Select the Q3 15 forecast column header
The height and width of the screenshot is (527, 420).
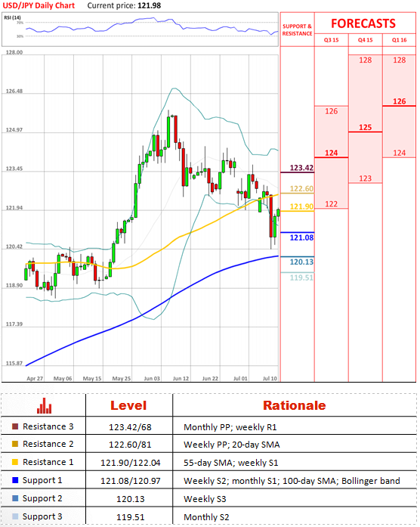coord(331,40)
